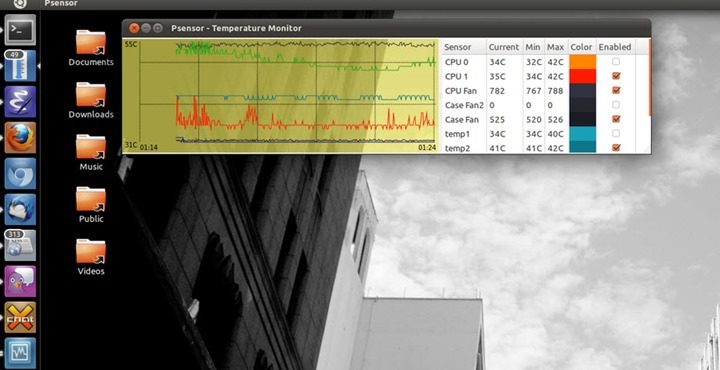Select the CPU 1 sensor name
Image resolution: width=720 pixels, height=370 pixels.
click(457, 76)
